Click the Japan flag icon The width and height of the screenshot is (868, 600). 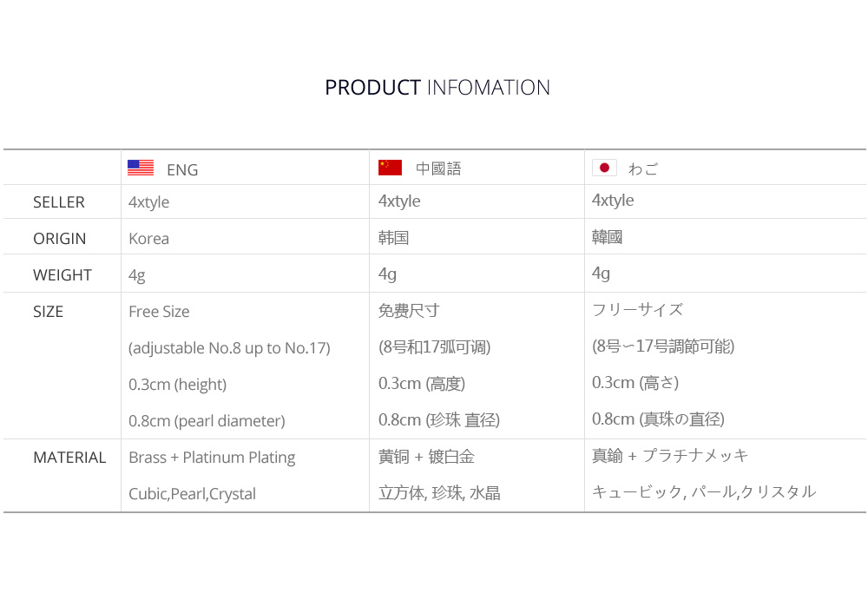click(x=604, y=168)
